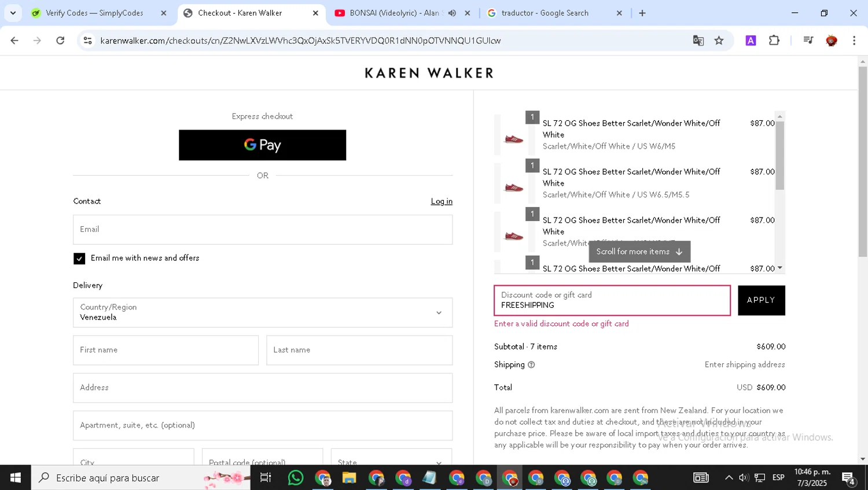Uncheck Email me with news and offers

(x=79, y=259)
